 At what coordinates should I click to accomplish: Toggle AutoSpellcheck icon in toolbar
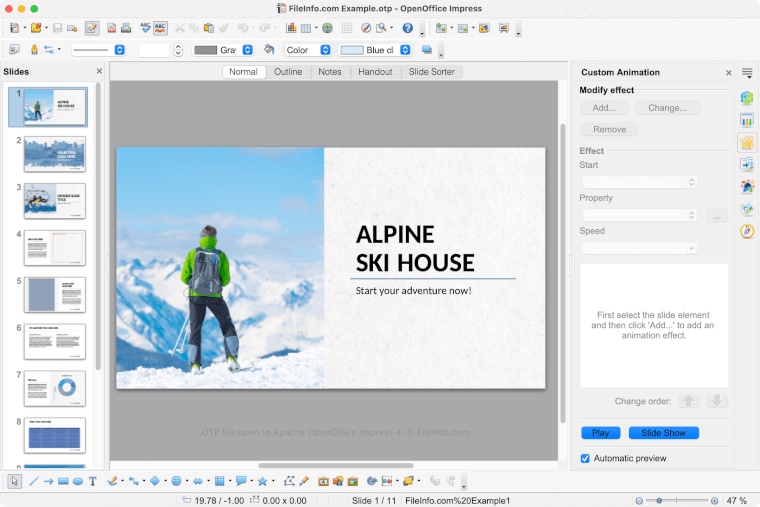point(160,28)
